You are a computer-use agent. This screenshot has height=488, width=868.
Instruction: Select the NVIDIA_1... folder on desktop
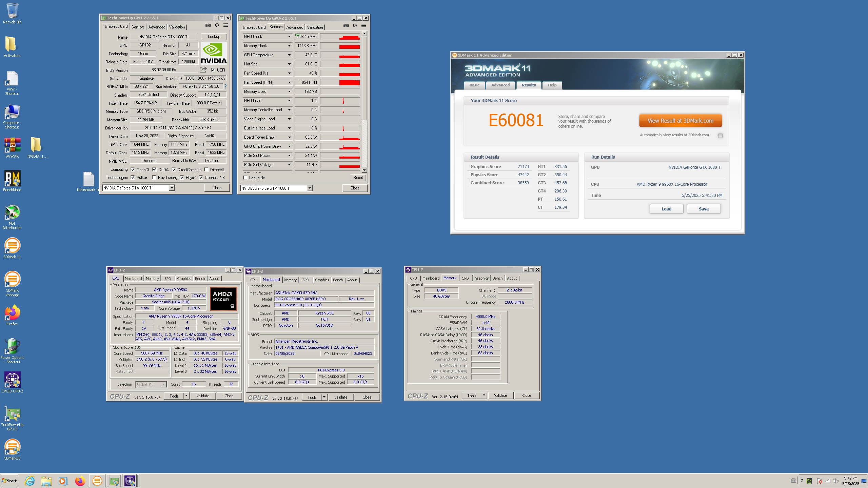coord(37,148)
